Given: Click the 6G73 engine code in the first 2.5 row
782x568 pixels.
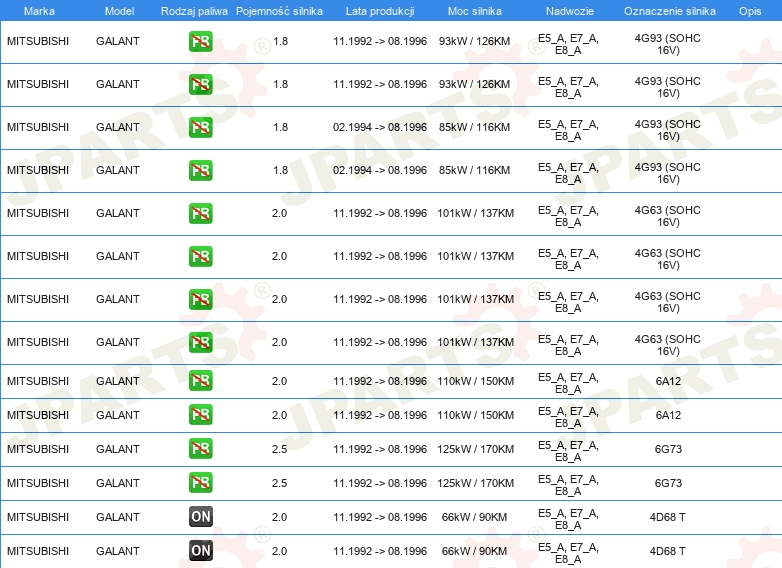Looking at the screenshot, I should point(668,449).
